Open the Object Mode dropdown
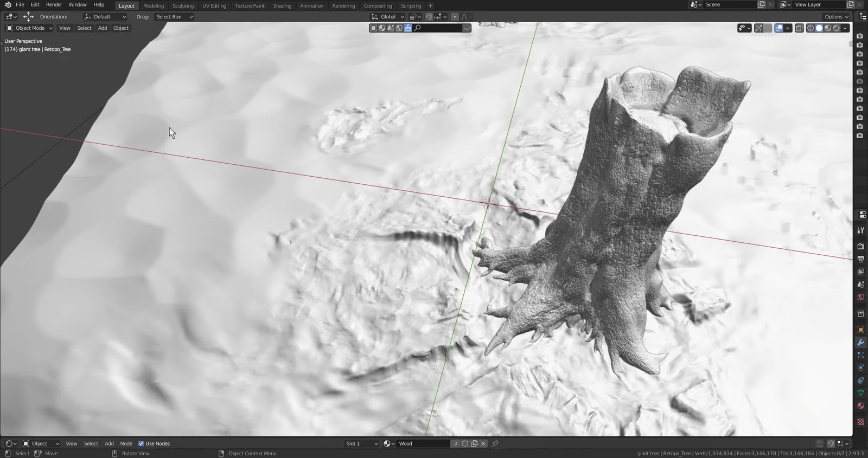This screenshot has width=868, height=458. [x=29, y=28]
